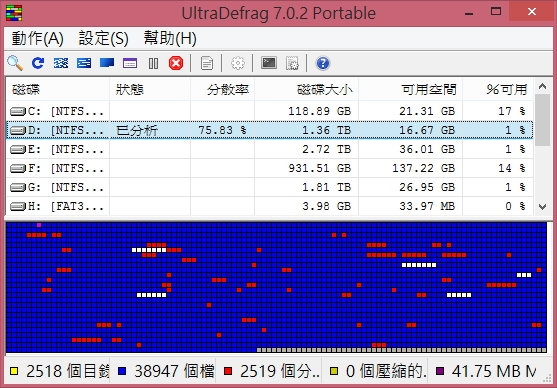557x388 pixels.
Task: Click the purple 41.75 MB legend swatch
Action: [x=440, y=371]
